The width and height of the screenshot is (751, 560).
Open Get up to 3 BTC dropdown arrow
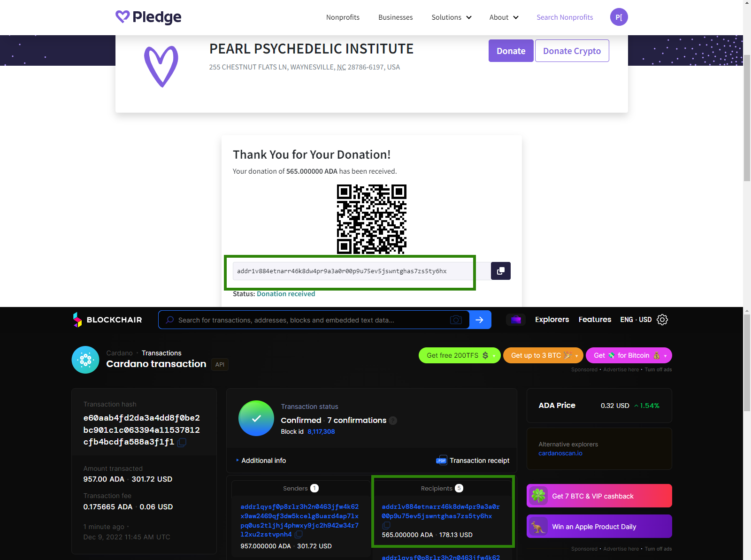coord(576,356)
